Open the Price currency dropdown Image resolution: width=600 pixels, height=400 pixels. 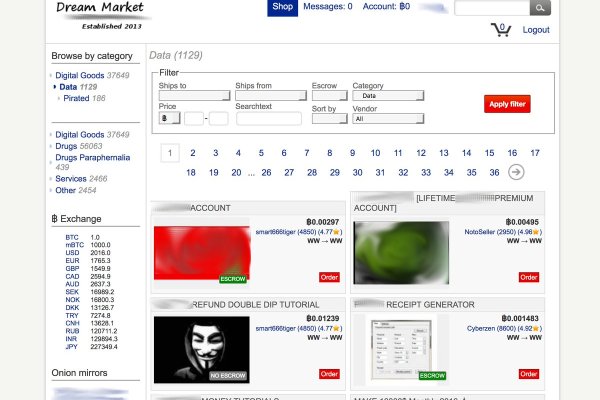click(170, 118)
